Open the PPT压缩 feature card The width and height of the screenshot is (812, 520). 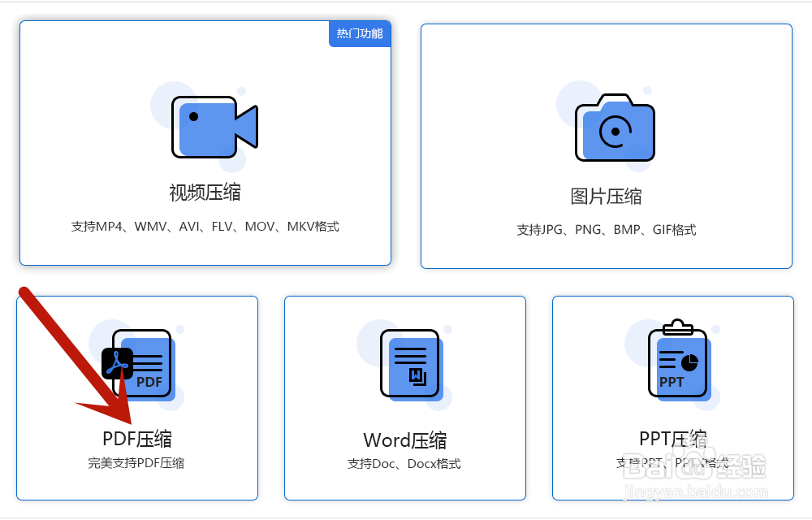[672, 398]
